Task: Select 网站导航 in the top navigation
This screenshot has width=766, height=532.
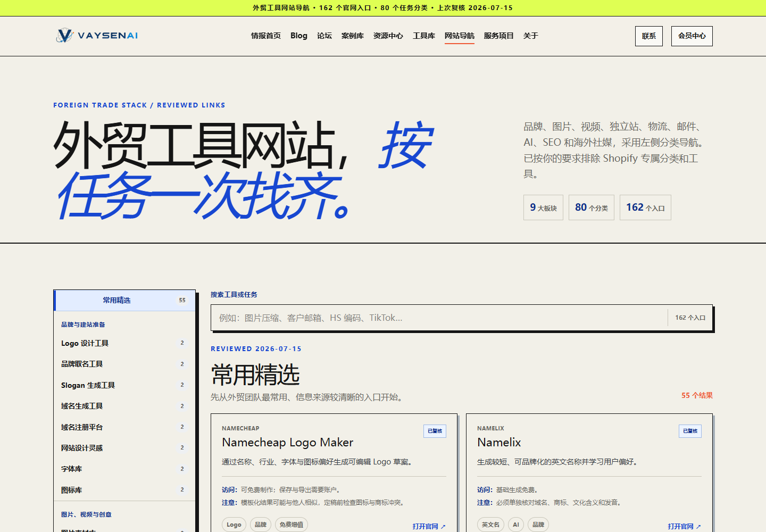Action: click(460, 36)
